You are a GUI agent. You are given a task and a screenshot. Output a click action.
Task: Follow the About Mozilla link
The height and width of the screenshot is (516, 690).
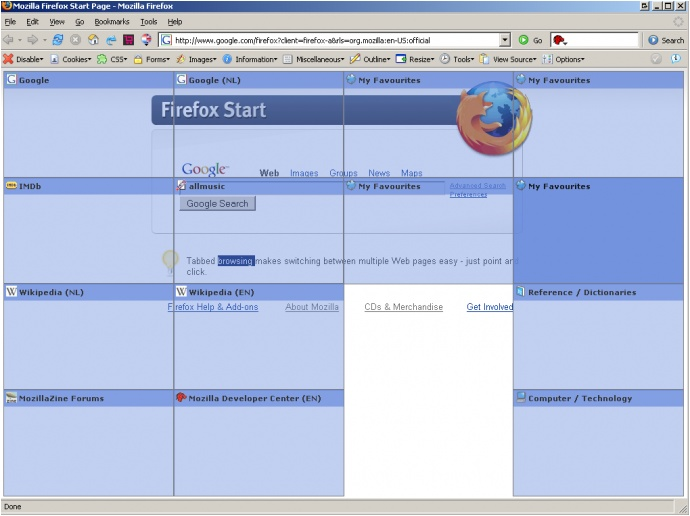tap(312, 307)
